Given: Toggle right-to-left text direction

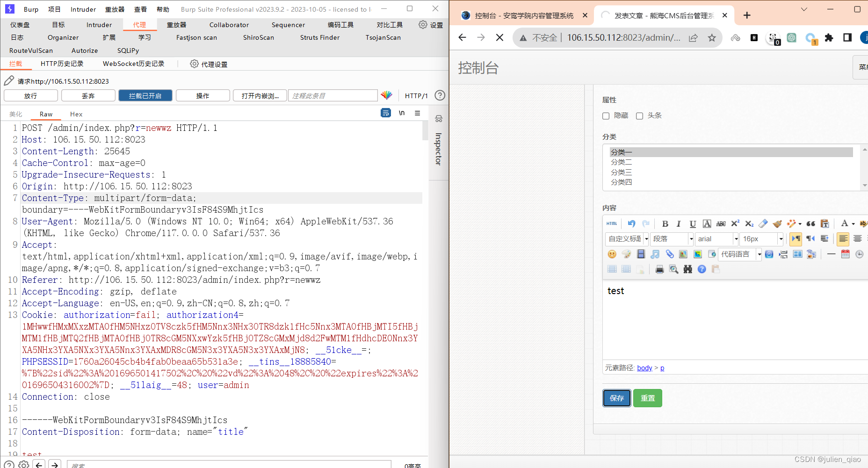Looking at the screenshot, I should [810, 239].
